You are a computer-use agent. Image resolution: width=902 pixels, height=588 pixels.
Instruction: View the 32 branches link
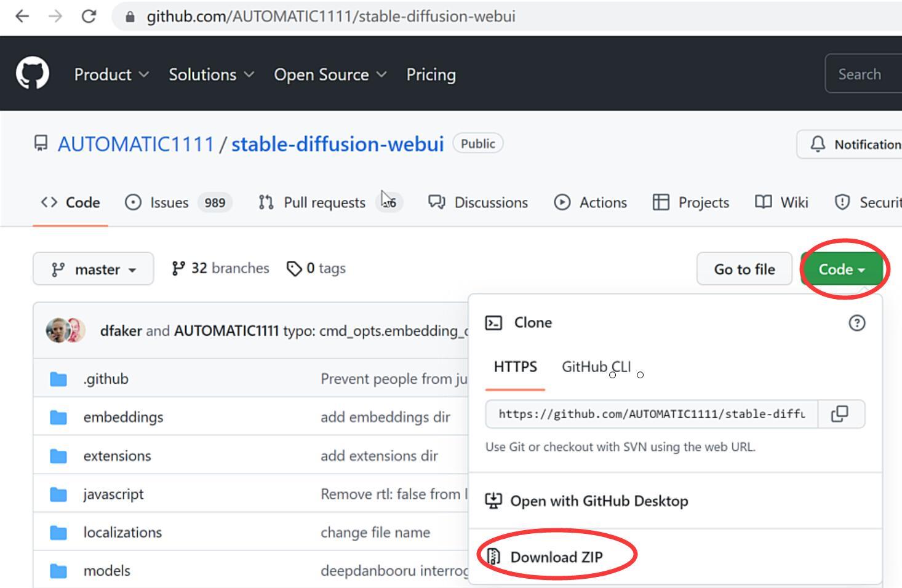(220, 268)
